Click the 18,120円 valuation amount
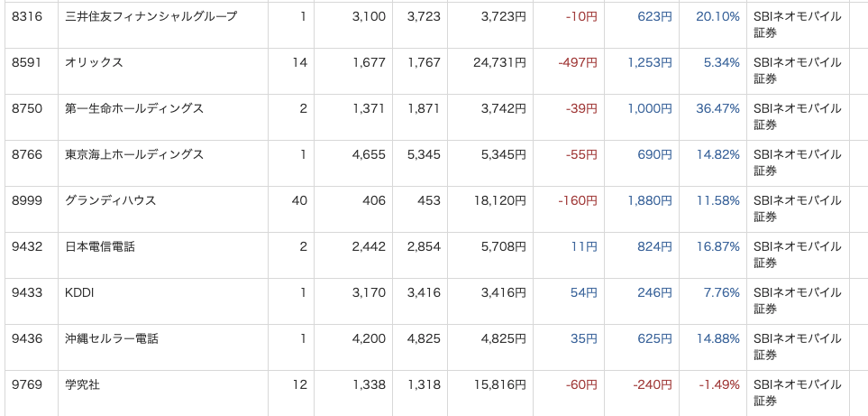Screen dimensions: 868x416 [x=499, y=200]
